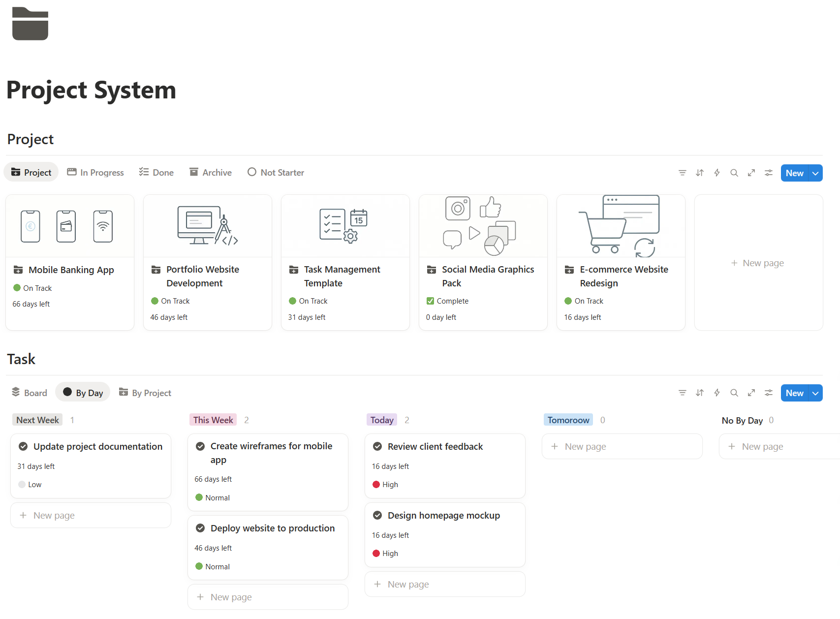The height and width of the screenshot is (619, 840).
Task: Switch to the In Progress project view
Action: pos(95,172)
